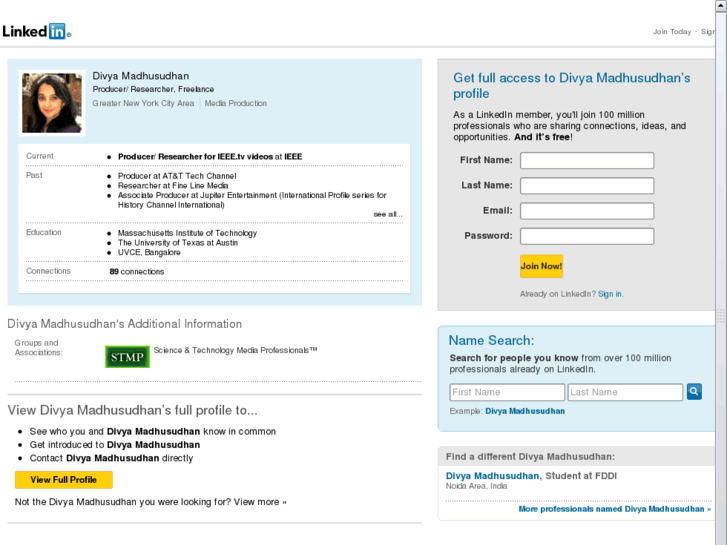
Task: Click the Get full access heading
Action: (x=571, y=85)
